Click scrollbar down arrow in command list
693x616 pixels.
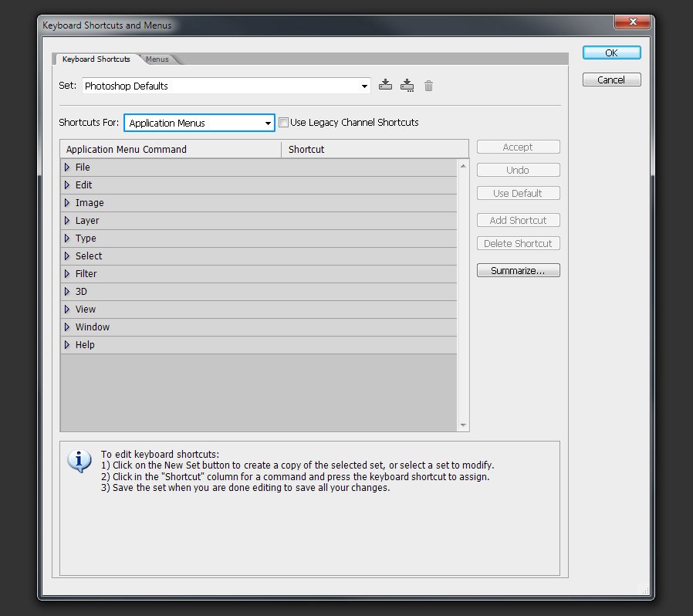pos(463,425)
